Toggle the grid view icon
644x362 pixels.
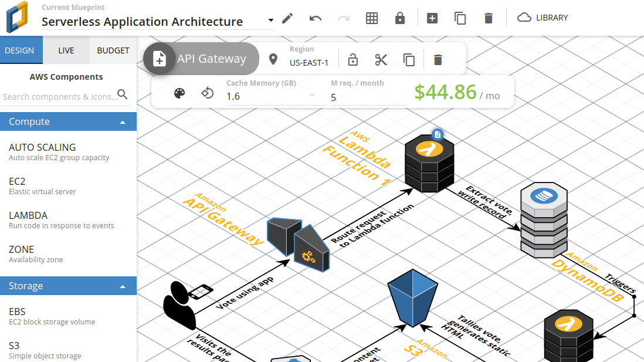(372, 18)
